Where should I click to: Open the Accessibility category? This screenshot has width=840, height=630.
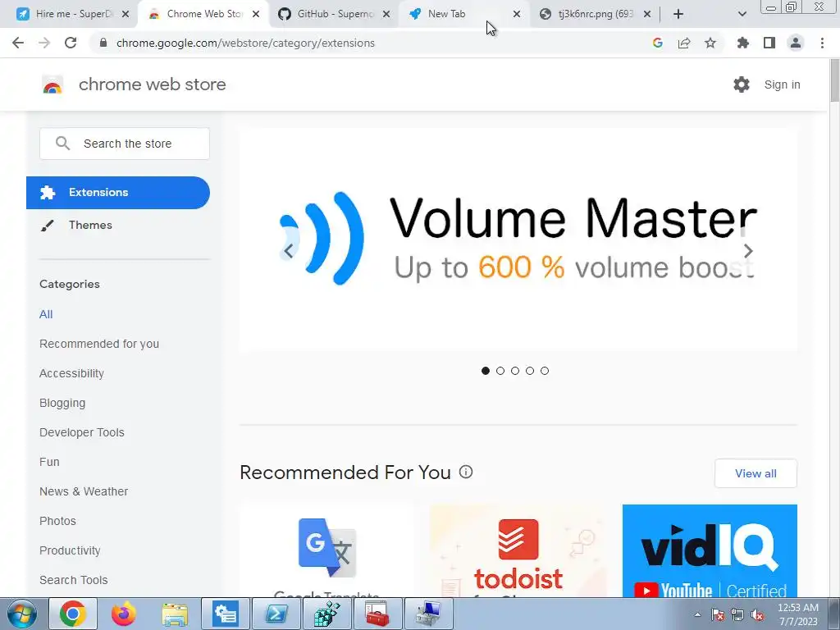tap(71, 373)
